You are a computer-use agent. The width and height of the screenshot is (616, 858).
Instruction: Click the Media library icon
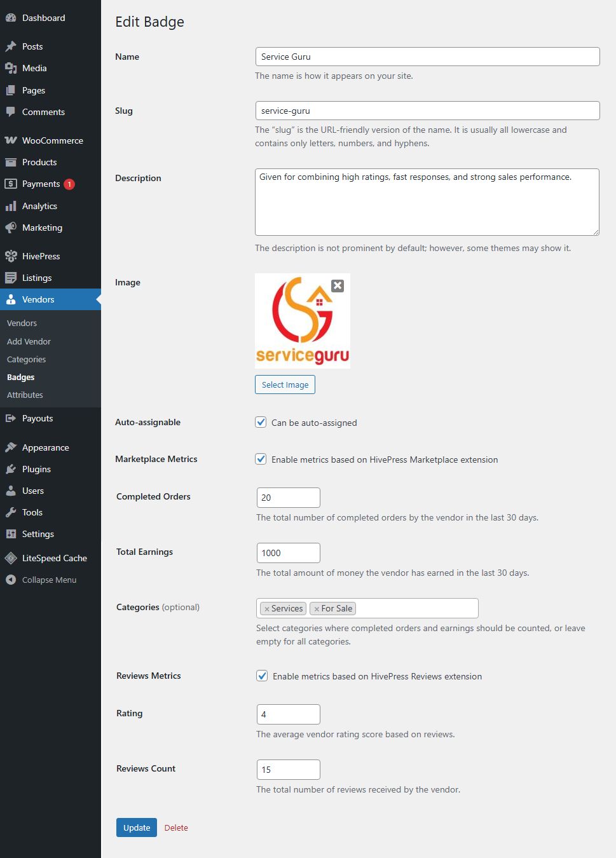11,68
